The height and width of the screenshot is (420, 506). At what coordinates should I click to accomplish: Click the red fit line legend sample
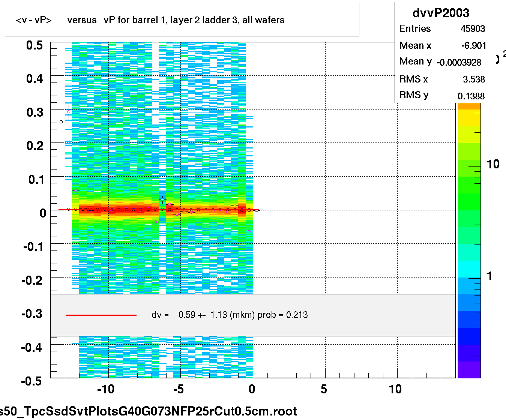pos(101,315)
